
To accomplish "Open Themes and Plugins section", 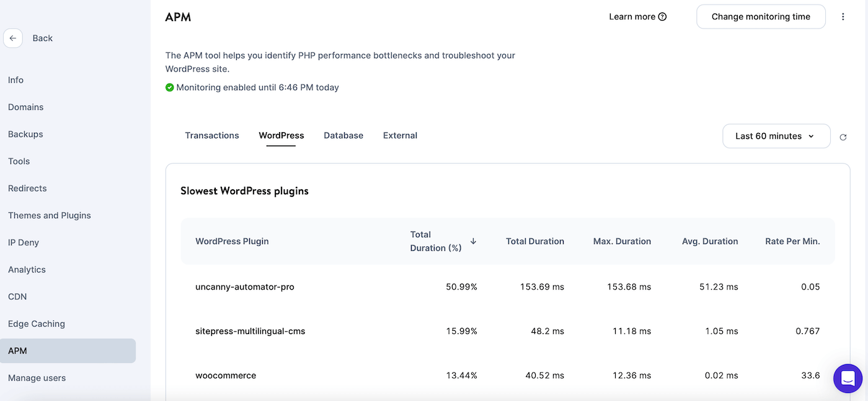I will pyautogui.click(x=50, y=215).
